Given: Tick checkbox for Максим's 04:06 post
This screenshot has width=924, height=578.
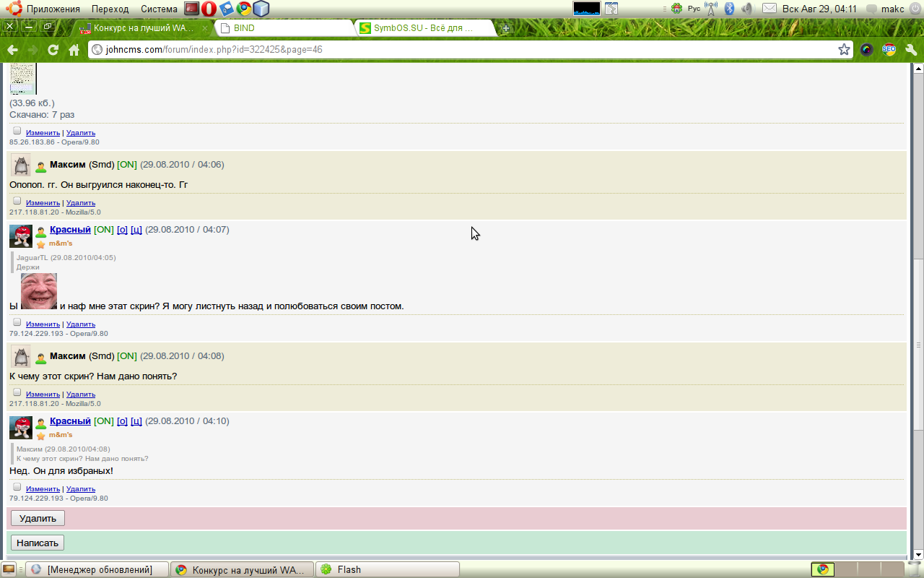Looking at the screenshot, I should [17, 201].
